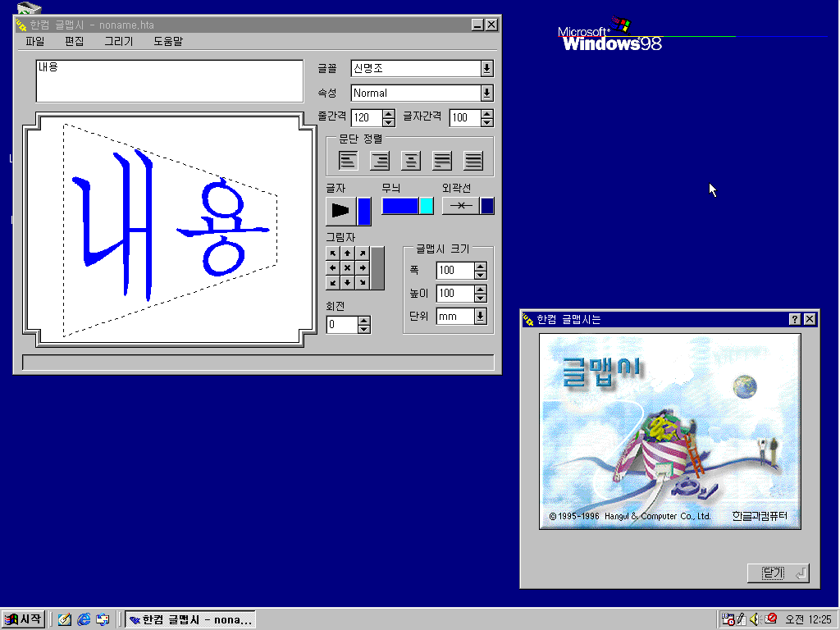Select justify alignment, fourth 문단 정렬 button
840x630 pixels.
442,160
